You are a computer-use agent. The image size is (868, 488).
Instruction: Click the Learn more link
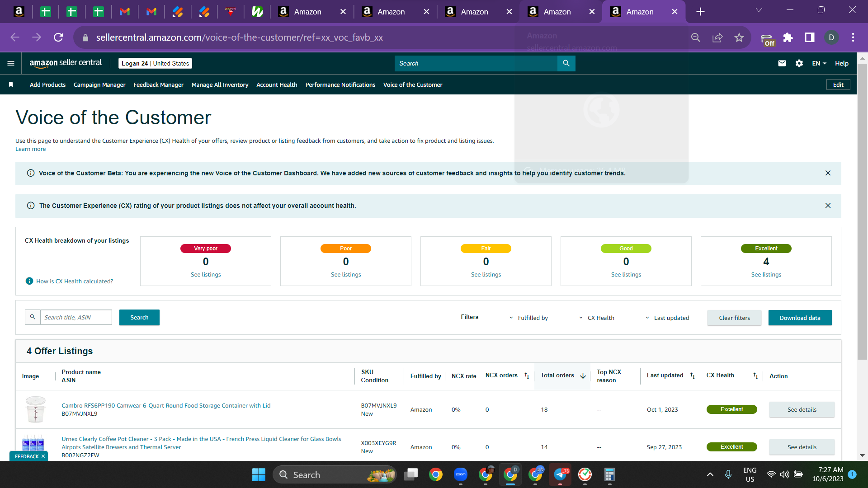point(30,149)
